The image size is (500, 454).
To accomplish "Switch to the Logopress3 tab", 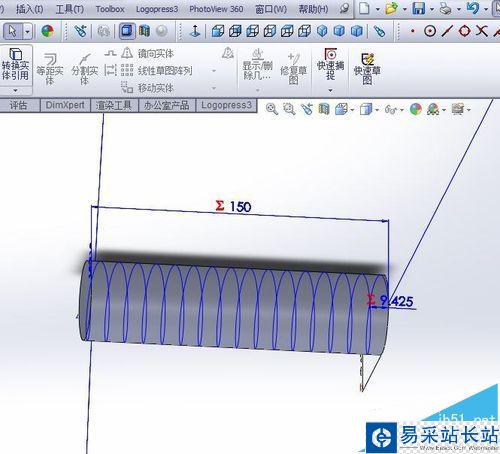I will pyautogui.click(x=226, y=105).
